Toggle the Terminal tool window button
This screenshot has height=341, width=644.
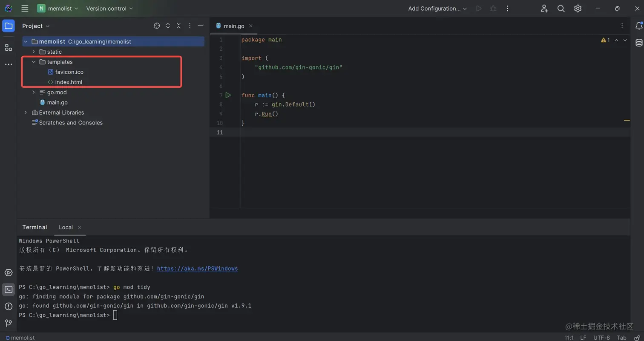[9, 290]
